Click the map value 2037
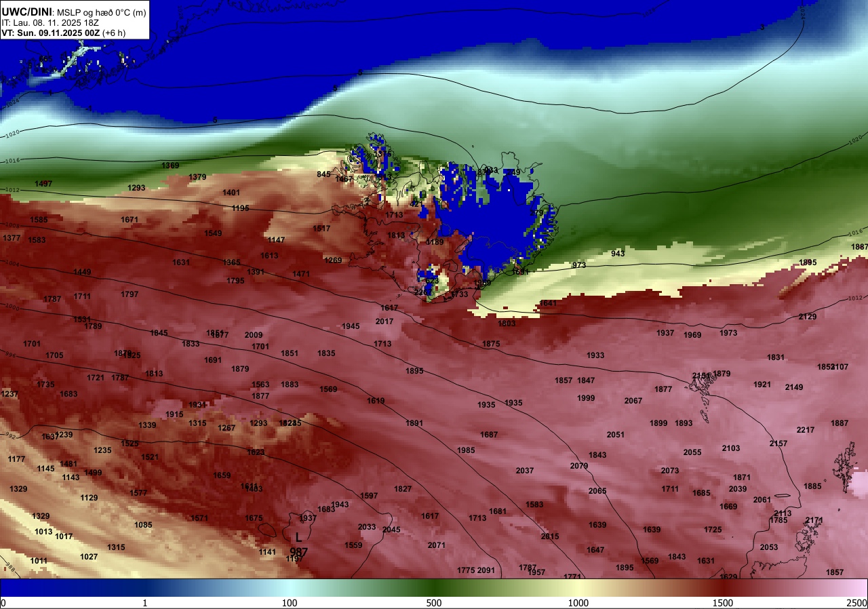The image size is (868, 609). (x=525, y=471)
